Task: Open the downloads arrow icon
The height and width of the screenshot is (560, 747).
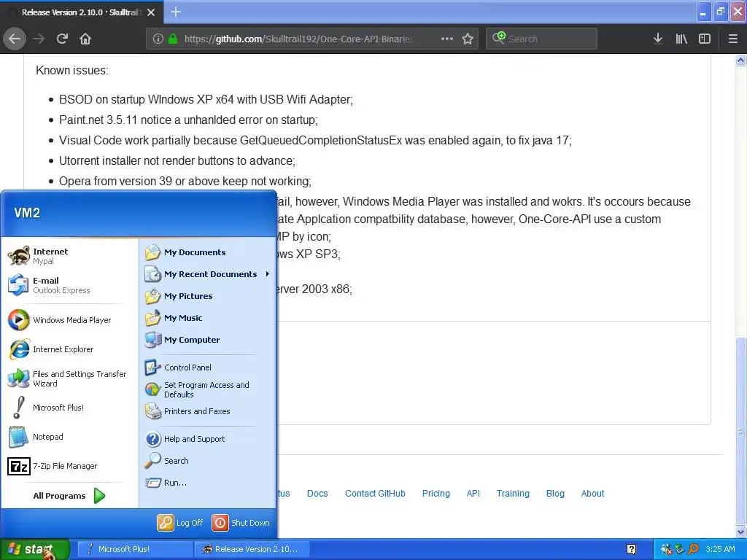Action: tap(658, 39)
